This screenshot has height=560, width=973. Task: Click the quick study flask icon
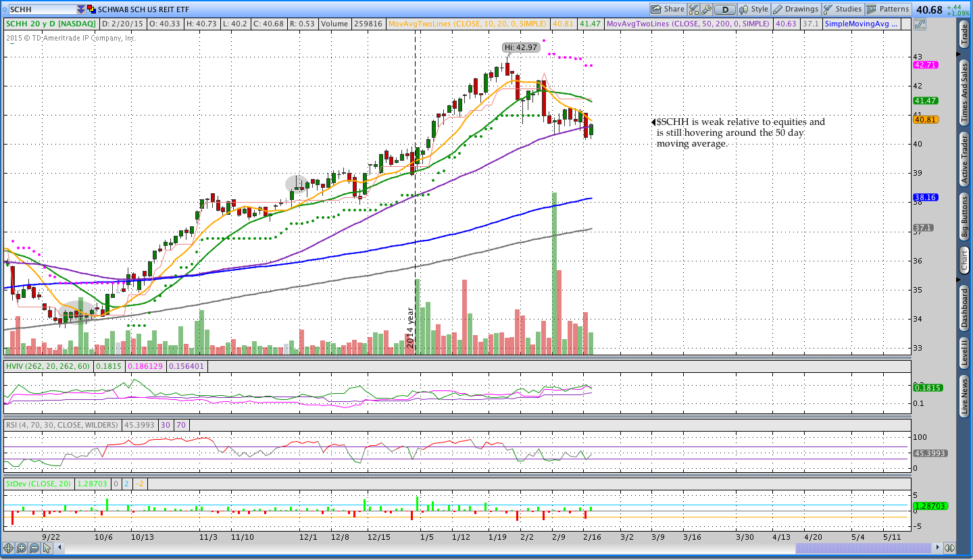[x=693, y=9]
